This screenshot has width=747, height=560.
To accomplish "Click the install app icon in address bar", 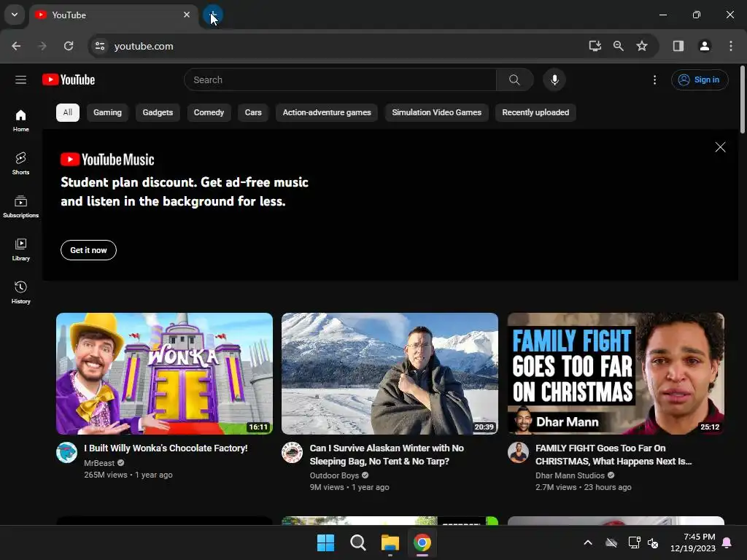I will pyautogui.click(x=595, y=46).
